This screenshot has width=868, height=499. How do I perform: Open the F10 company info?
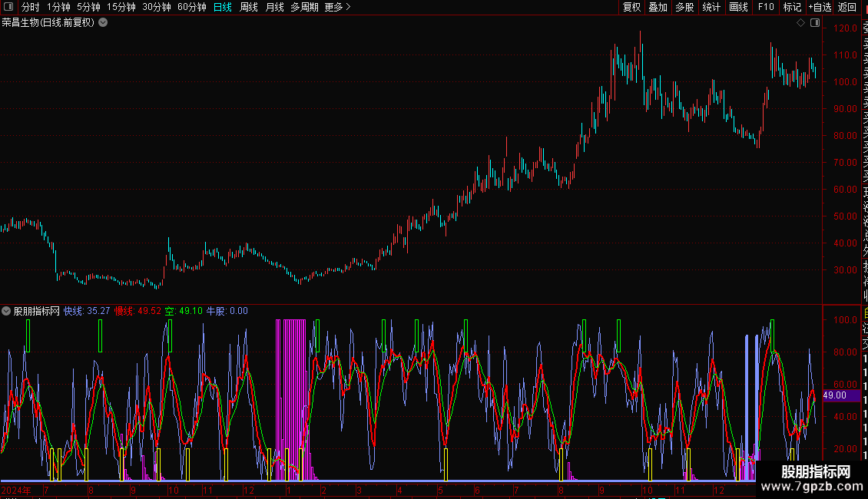coord(766,7)
